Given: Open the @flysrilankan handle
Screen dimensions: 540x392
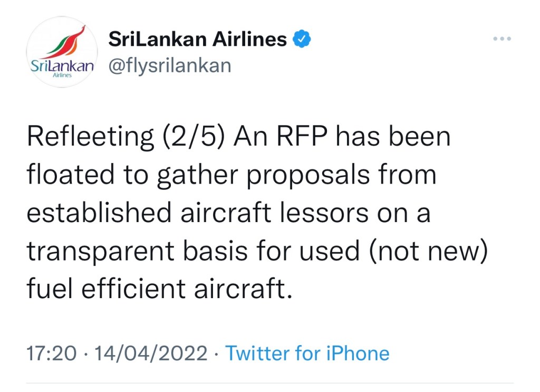Looking at the screenshot, I should tap(169, 65).
